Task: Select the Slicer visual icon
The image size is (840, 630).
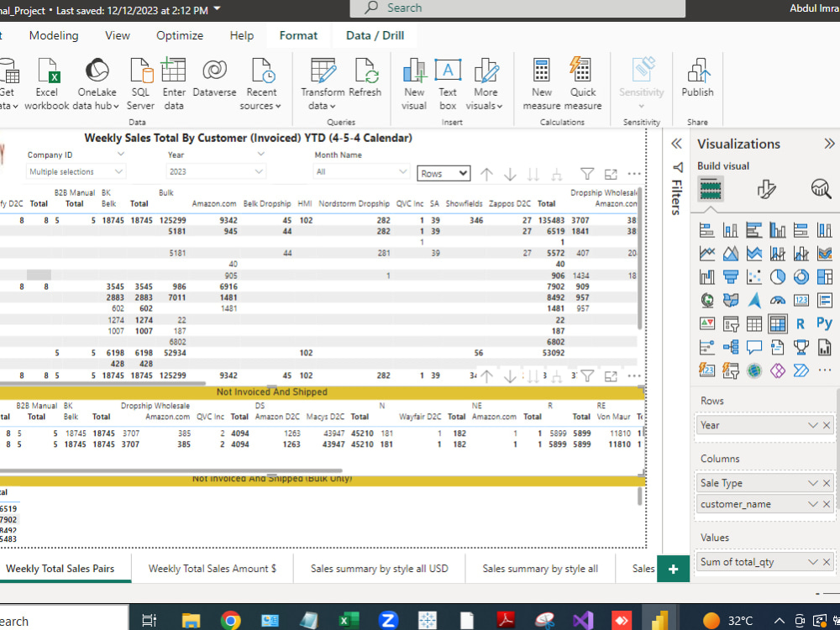Action: point(731,323)
